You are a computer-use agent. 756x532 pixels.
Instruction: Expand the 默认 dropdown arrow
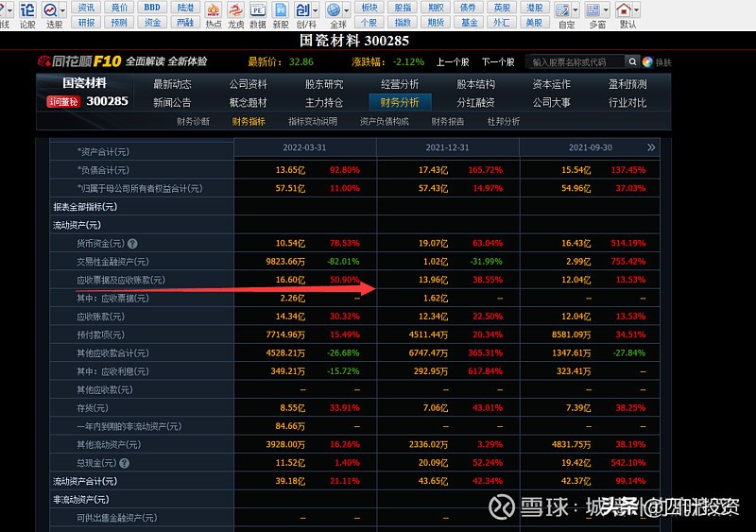[636, 10]
